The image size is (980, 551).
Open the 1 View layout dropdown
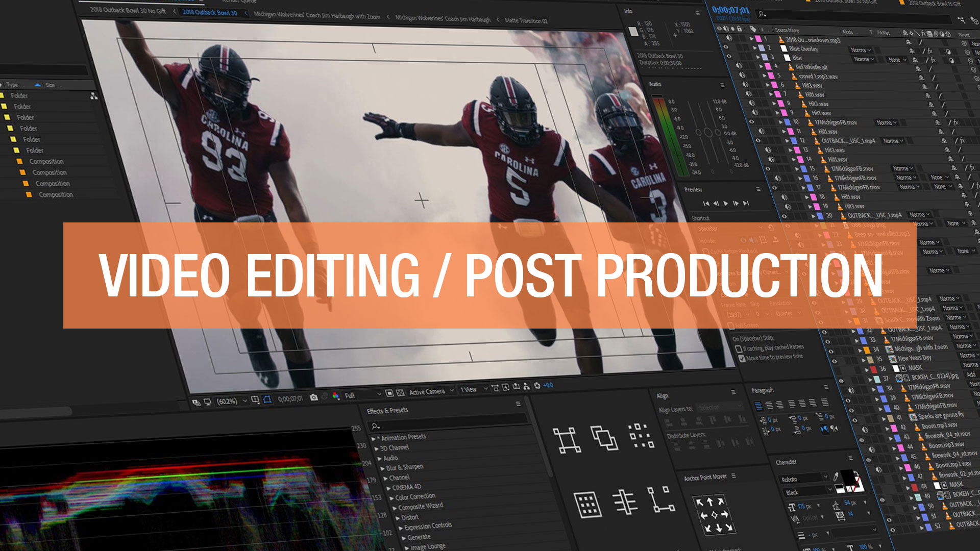tap(473, 390)
